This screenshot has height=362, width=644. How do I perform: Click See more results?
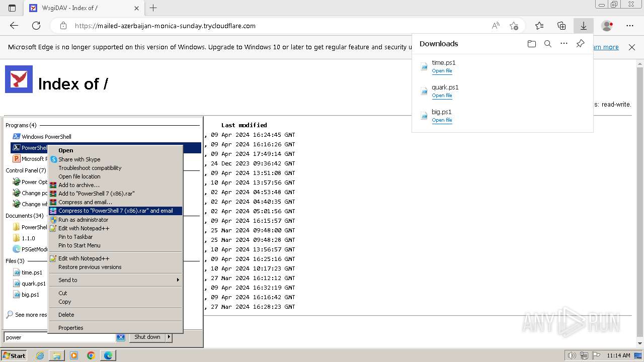pyautogui.click(x=27, y=315)
